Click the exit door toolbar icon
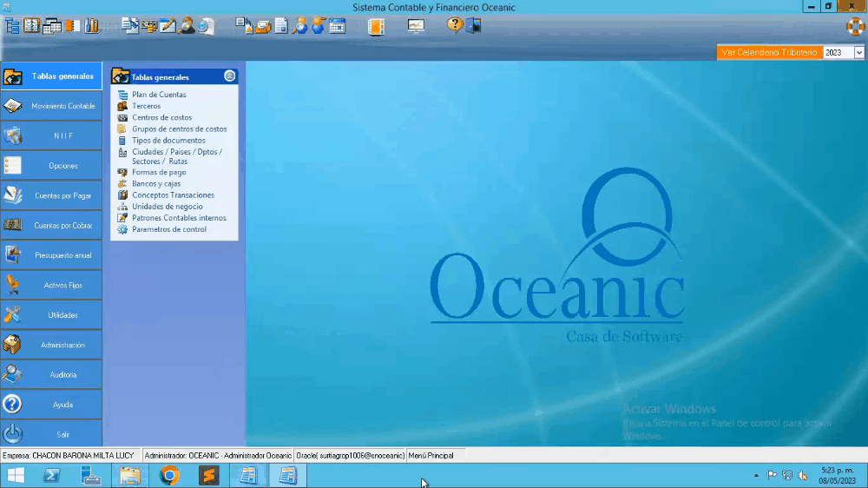The height and width of the screenshot is (488, 868). tap(473, 25)
